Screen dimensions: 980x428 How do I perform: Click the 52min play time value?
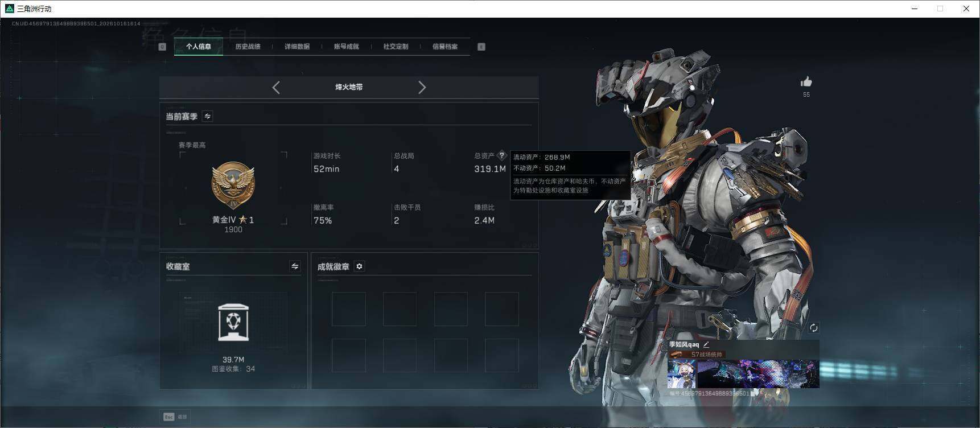[x=327, y=169]
